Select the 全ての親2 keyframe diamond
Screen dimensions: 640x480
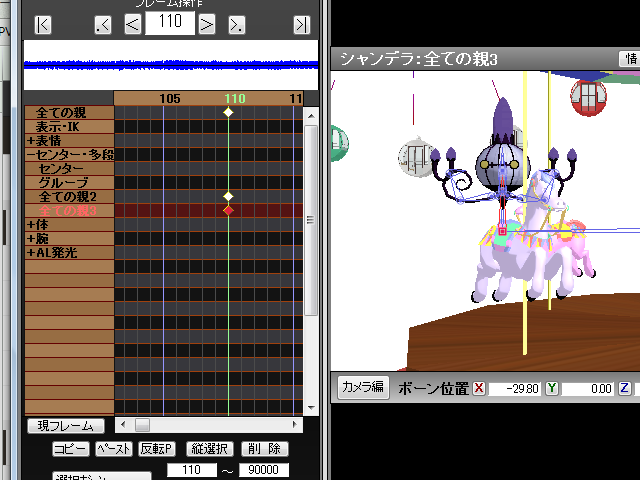click(x=228, y=196)
